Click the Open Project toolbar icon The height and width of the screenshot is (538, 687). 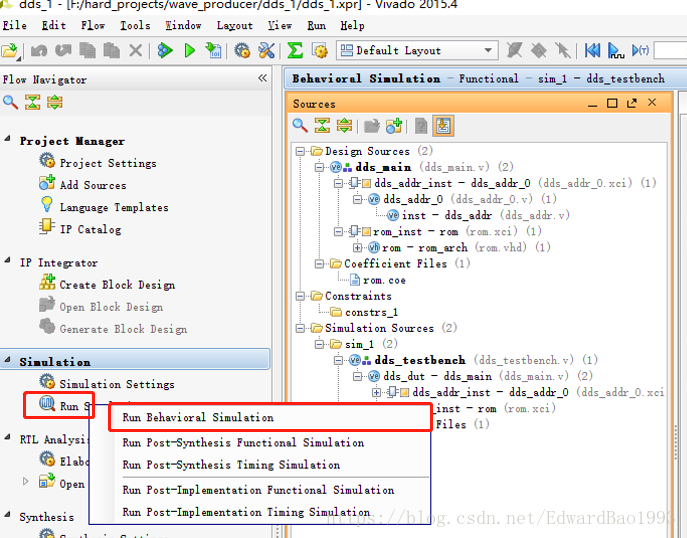[x=10, y=51]
